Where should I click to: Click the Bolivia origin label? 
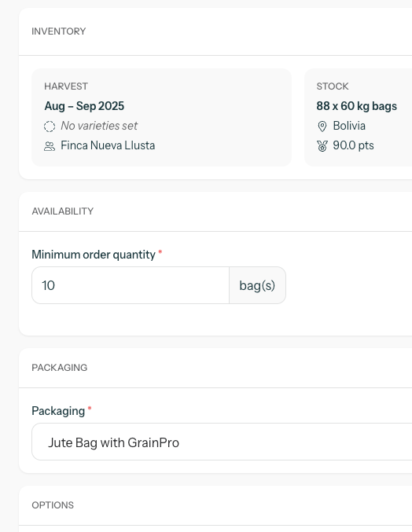(x=349, y=126)
